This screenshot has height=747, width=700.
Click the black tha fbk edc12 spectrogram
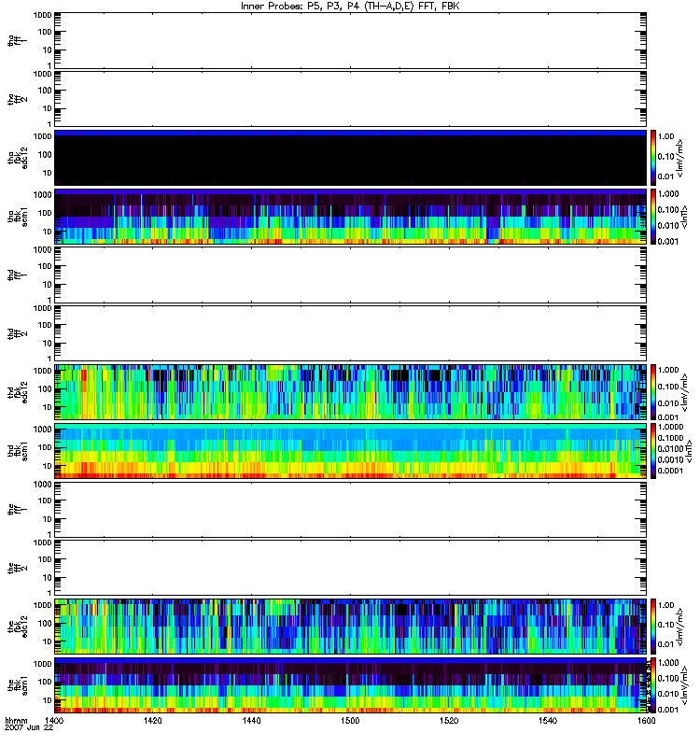[351, 158]
